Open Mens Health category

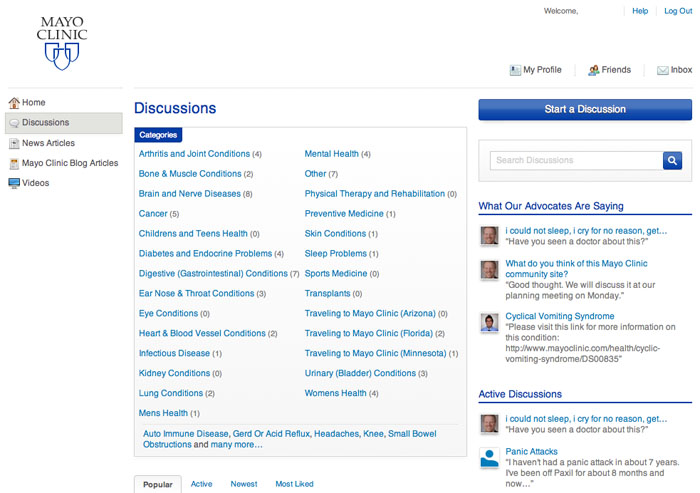[163, 413]
